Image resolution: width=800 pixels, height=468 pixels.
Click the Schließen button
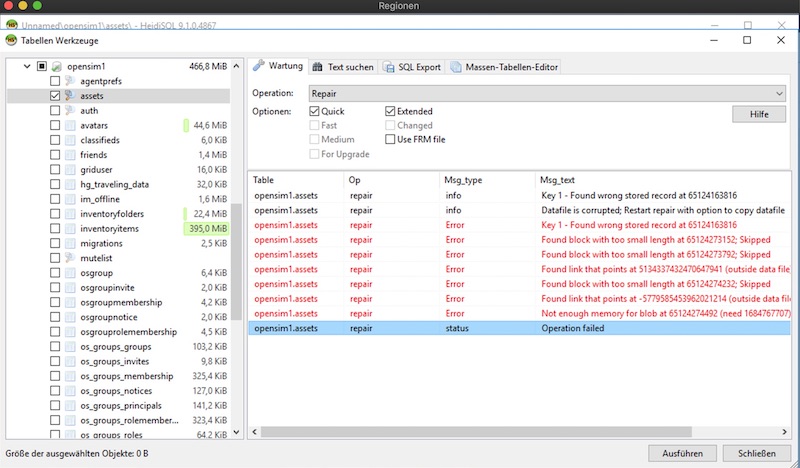[x=755, y=454]
